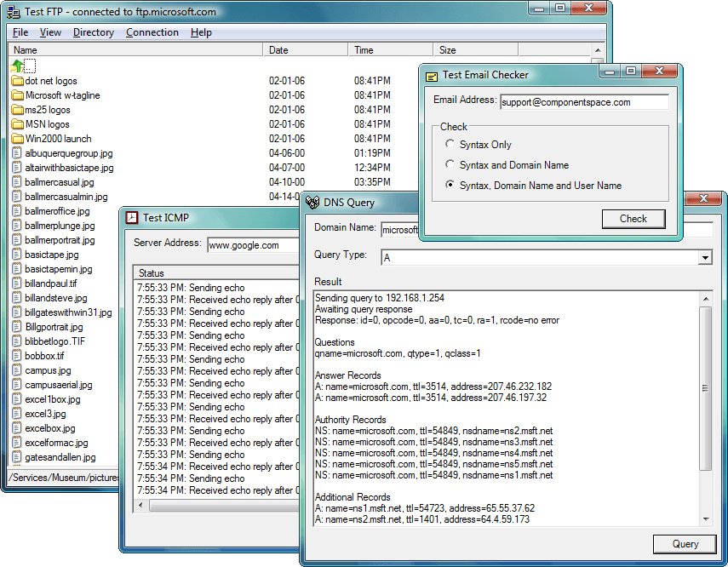Open the 'ms25 logos' folder icon
728x567 pixels.
[x=18, y=110]
